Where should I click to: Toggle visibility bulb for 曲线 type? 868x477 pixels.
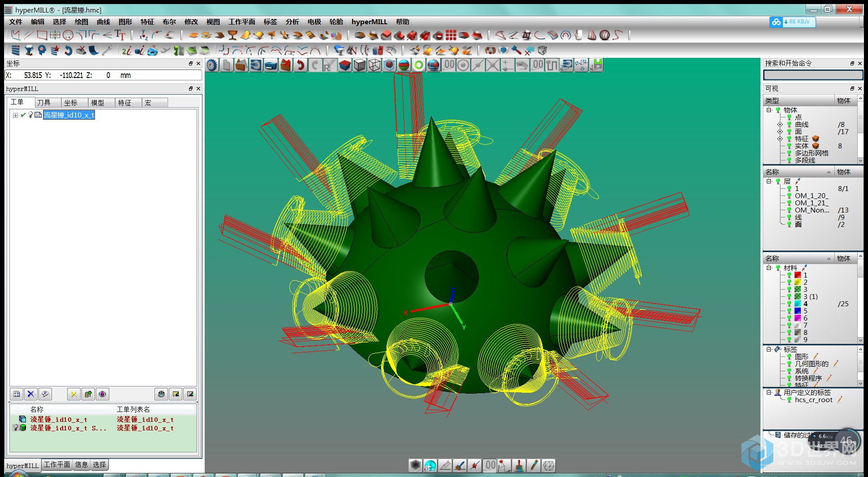pyautogui.click(x=789, y=125)
